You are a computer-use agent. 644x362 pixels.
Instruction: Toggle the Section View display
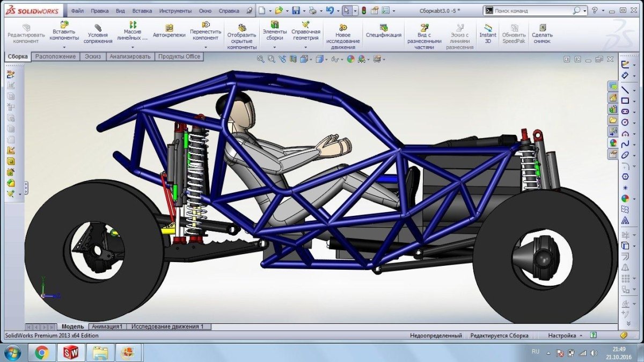point(292,59)
